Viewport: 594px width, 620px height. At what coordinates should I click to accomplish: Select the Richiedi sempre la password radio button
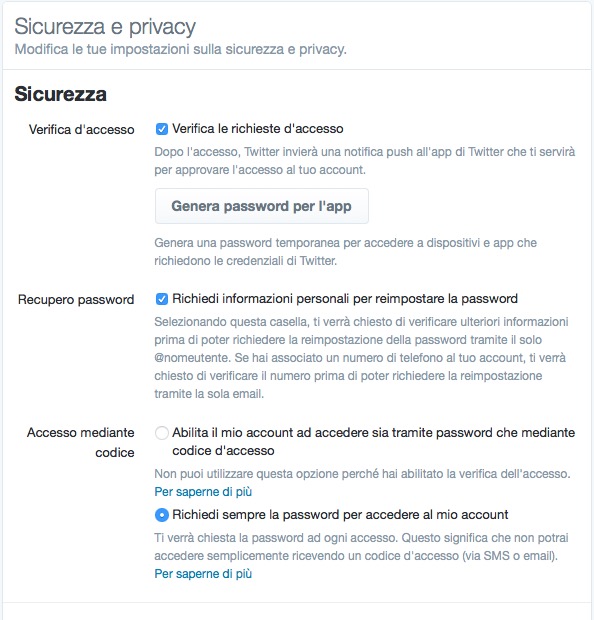[162, 515]
